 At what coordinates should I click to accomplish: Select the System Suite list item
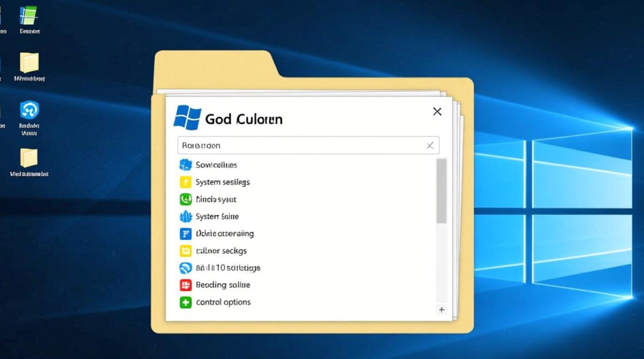pos(217,216)
